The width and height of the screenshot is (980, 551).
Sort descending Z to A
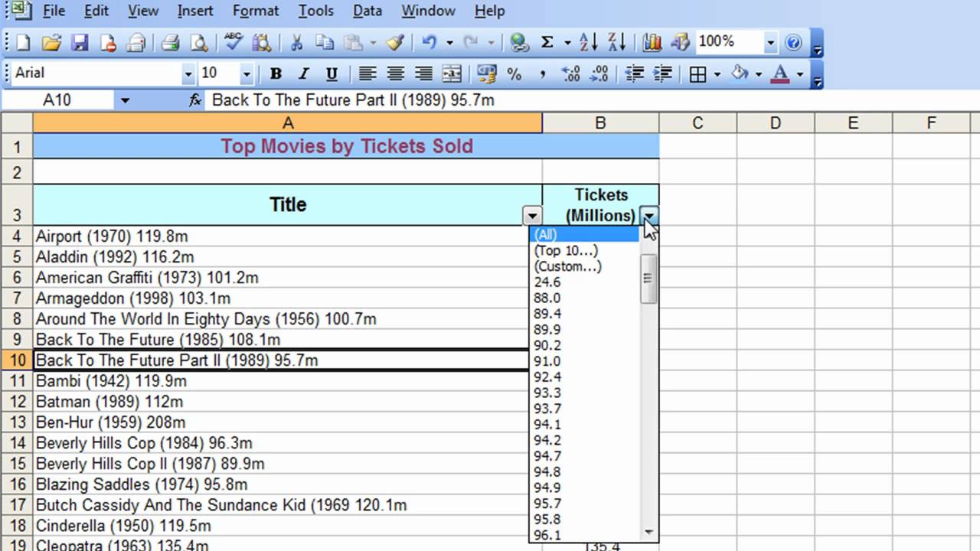click(616, 43)
